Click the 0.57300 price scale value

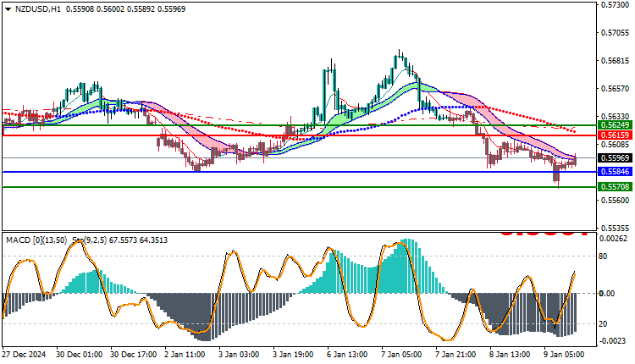616,5
